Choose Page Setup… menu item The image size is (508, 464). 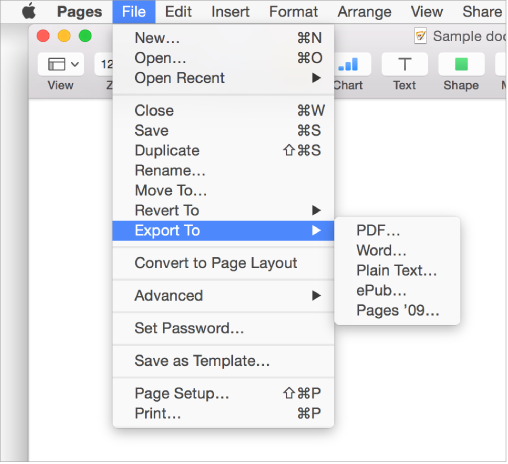tap(223, 393)
